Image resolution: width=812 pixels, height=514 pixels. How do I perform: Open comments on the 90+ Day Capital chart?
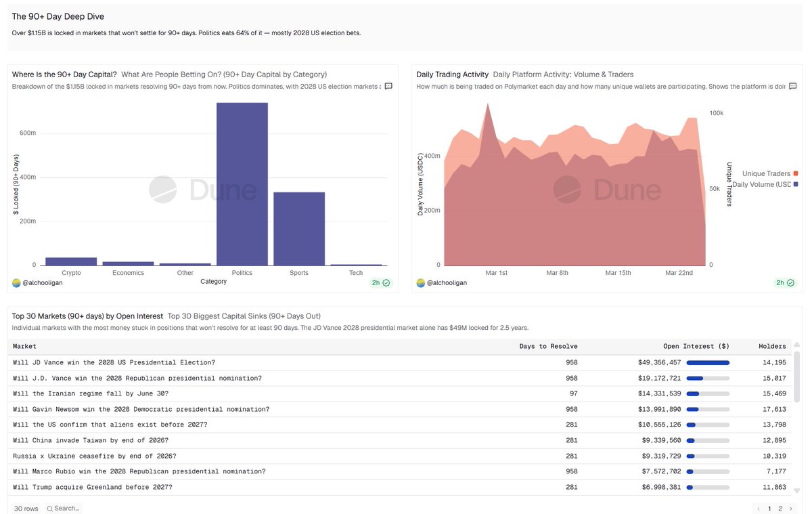[388, 87]
